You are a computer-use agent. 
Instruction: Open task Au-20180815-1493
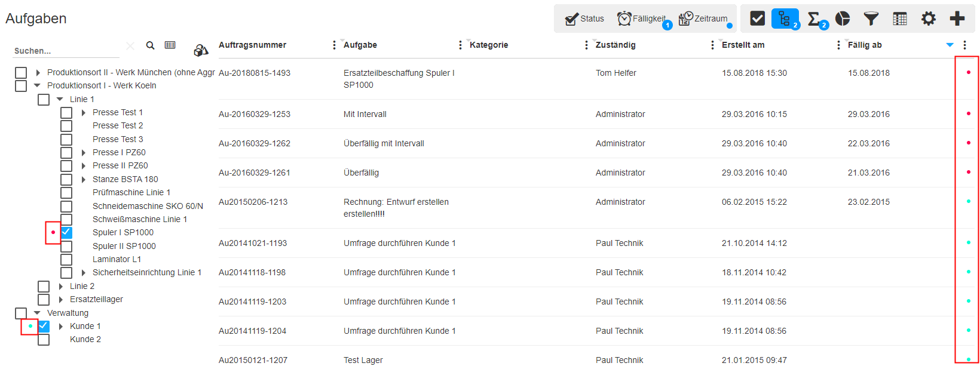[x=255, y=73]
